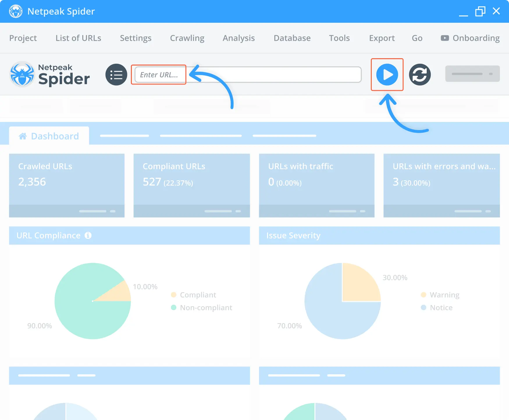Open the URLs with errors and warnings card

point(442,185)
